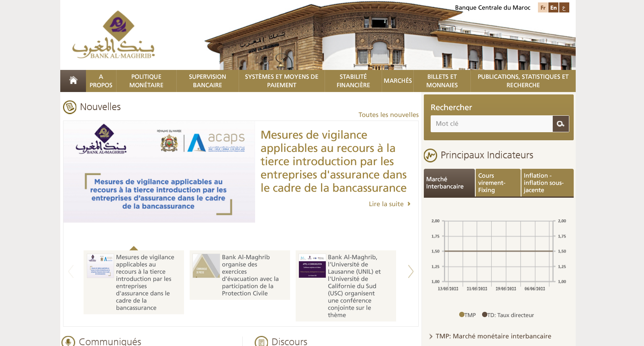Screen dimensions: 644x346
Task: Expand TMP: Marché monétaire interbancaire
Action: click(493, 336)
